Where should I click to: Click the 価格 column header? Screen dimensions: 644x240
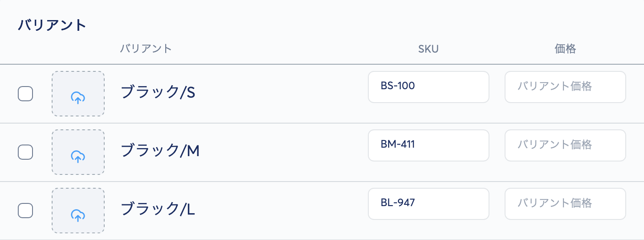[x=565, y=49]
